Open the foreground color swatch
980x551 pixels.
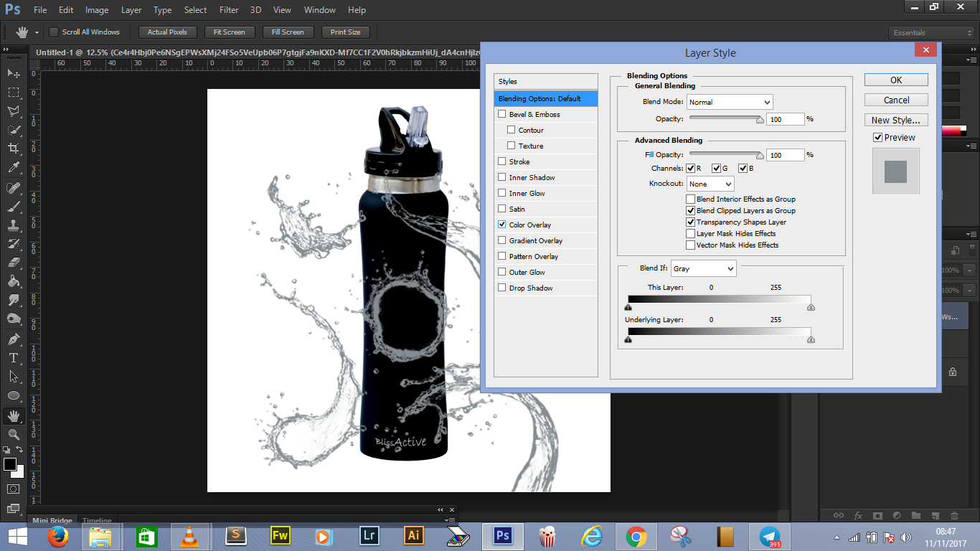[9, 463]
